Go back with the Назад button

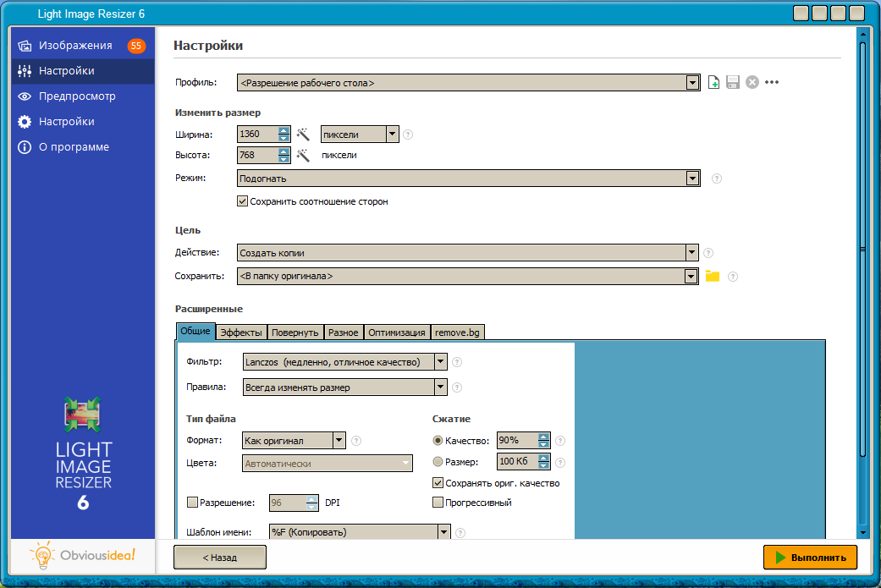pos(220,557)
